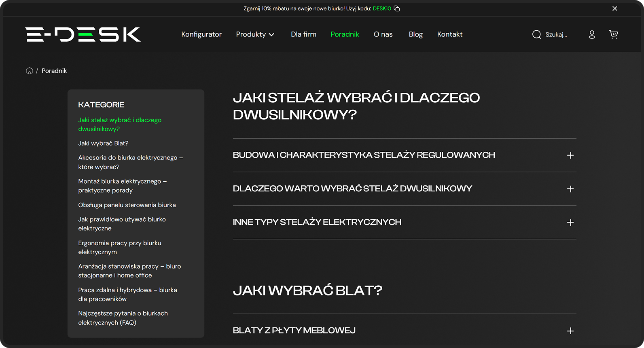Click the E-DESK logo

click(83, 34)
